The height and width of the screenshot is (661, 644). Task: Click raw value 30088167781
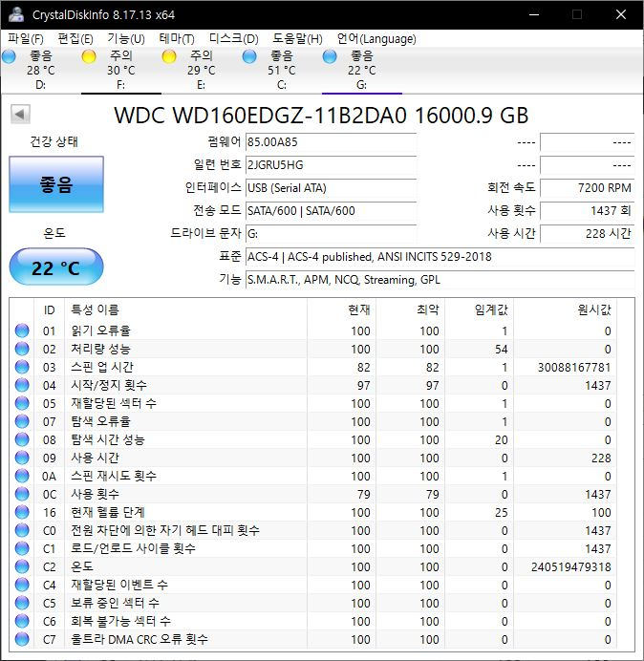click(x=574, y=367)
